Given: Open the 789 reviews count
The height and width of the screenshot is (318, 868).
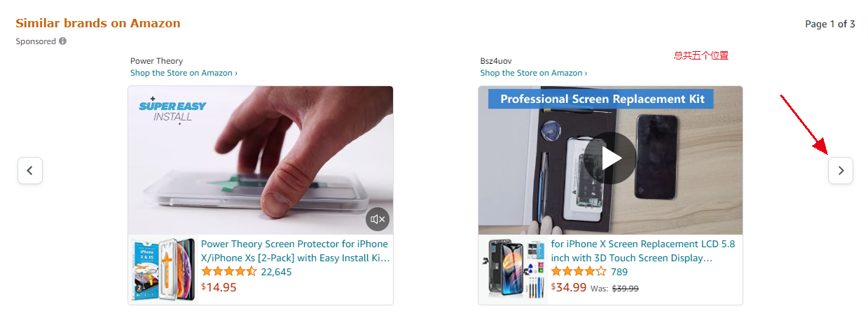Looking at the screenshot, I should pos(619,272).
